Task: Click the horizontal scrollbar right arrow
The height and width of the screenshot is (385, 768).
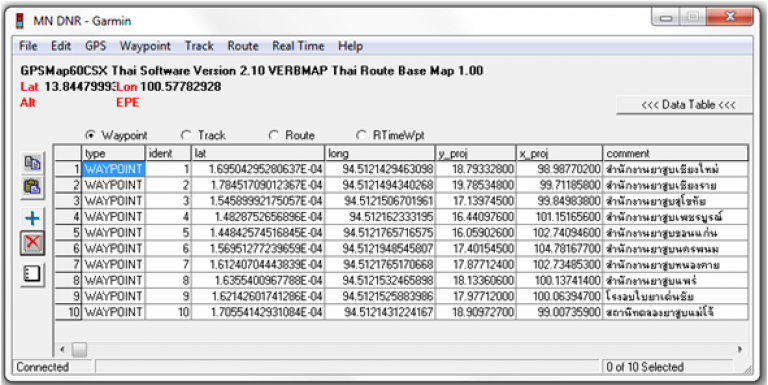Action: pyautogui.click(x=740, y=350)
